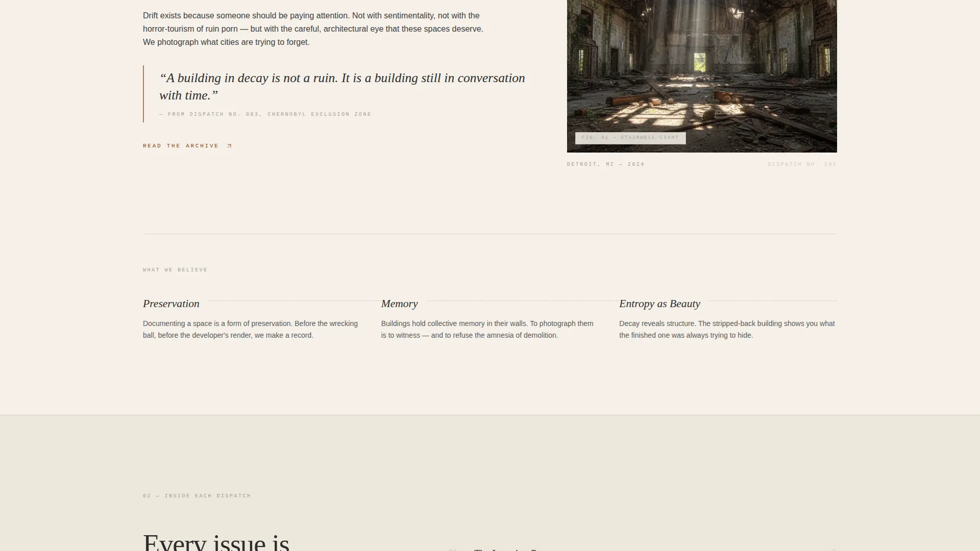Click the abandoned building interior photo
Viewport: 980px width, 551px height.
point(702,76)
